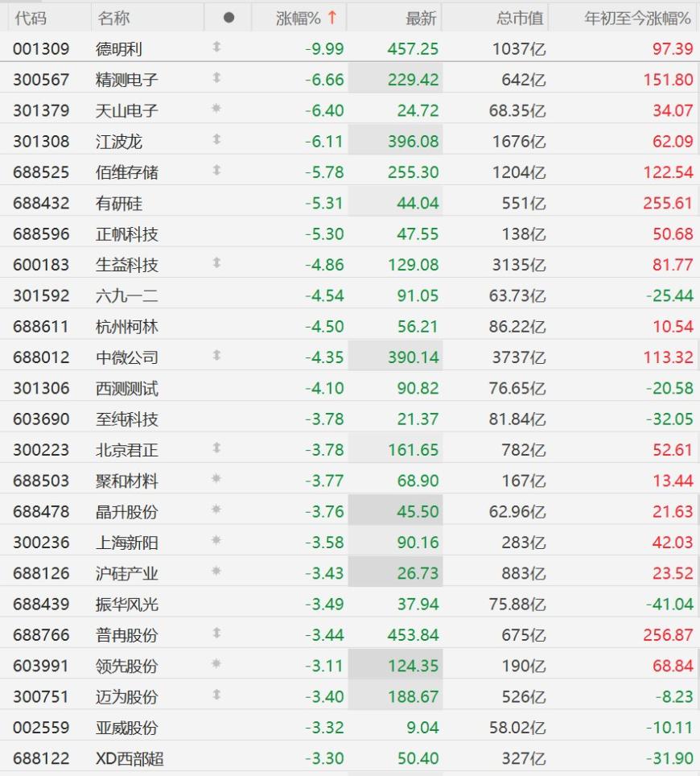Click the star icon in 领先股份 row
The width and height of the screenshot is (700, 776).
(216, 663)
